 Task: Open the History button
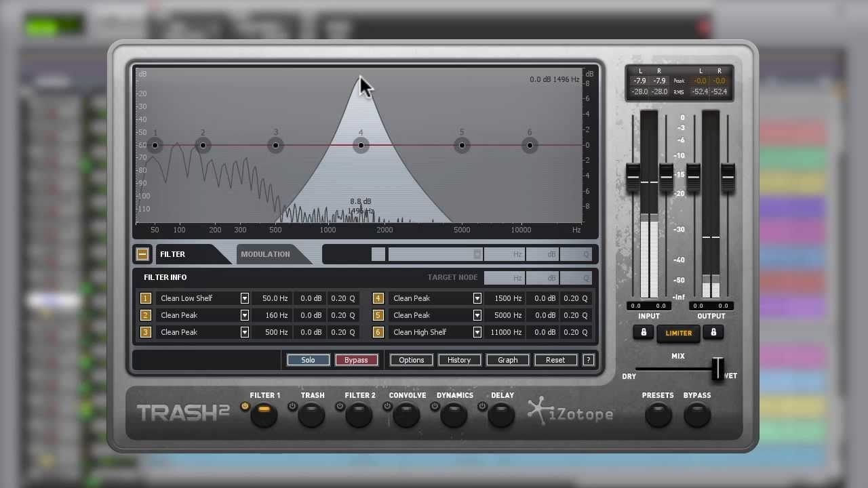(459, 360)
